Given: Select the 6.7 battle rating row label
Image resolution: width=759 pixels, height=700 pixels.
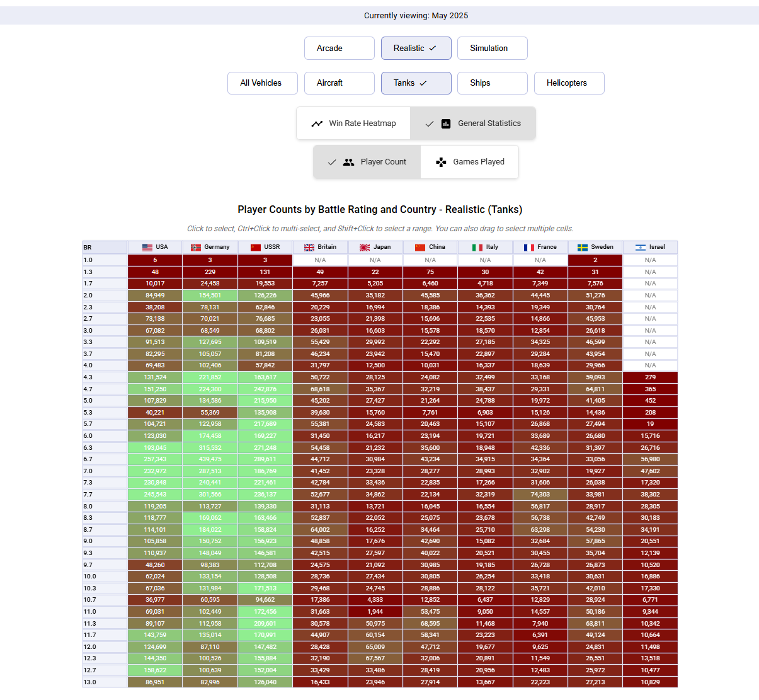Looking at the screenshot, I should tap(105, 459).
